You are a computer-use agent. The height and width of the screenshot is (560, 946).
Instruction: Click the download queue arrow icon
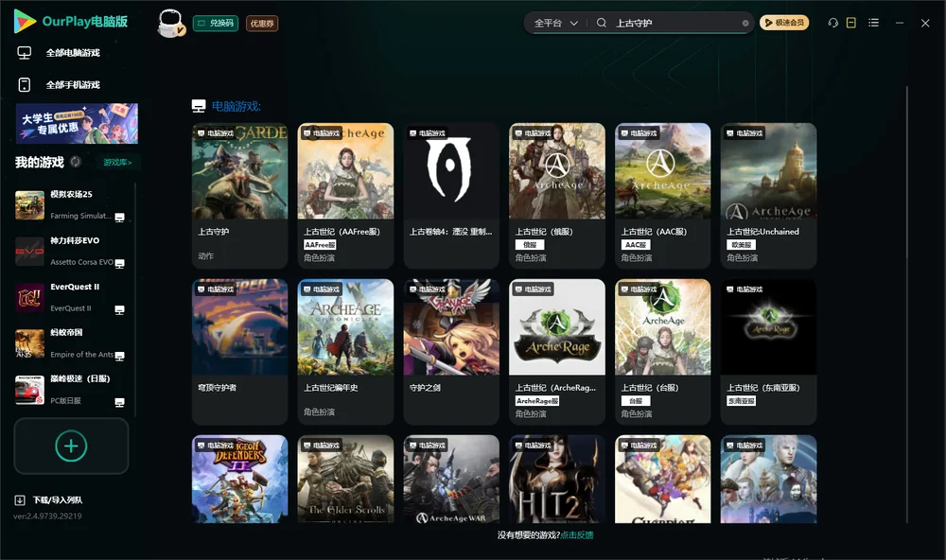pos(20,499)
